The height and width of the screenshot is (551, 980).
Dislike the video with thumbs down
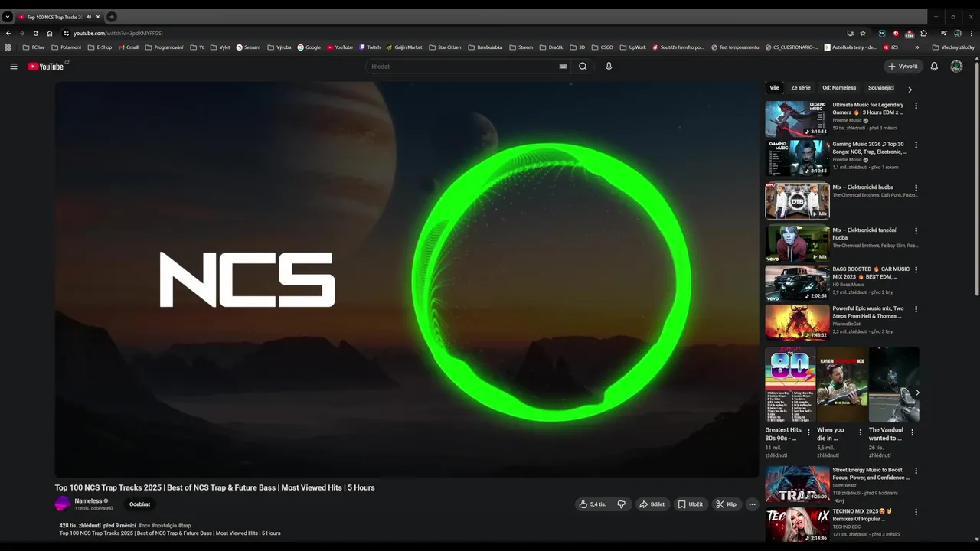pyautogui.click(x=621, y=504)
